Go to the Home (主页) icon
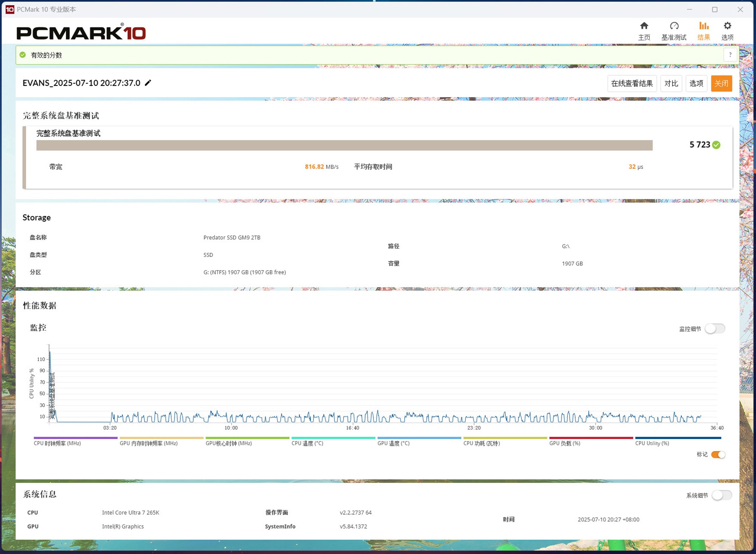The height and width of the screenshot is (554, 756). (644, 26)
